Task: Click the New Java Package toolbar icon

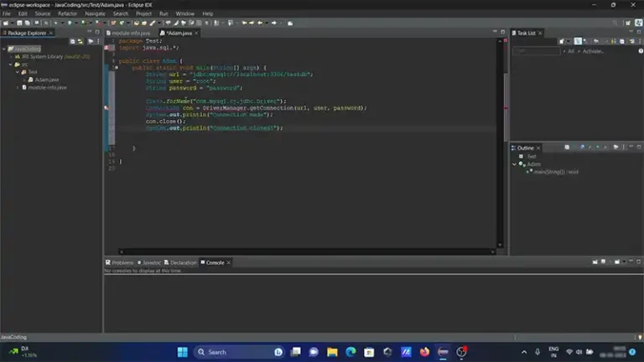Action: pos(113,23)
